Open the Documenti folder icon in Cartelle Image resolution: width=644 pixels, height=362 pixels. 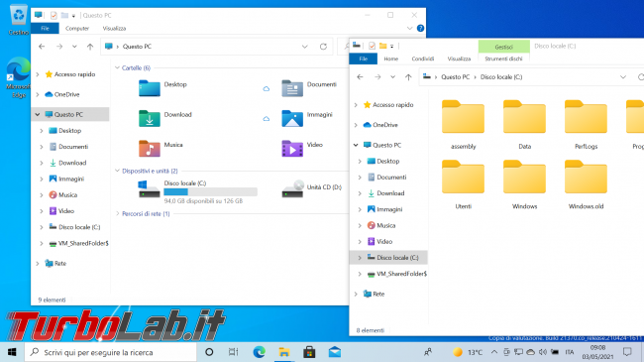(x=292, y=88)
